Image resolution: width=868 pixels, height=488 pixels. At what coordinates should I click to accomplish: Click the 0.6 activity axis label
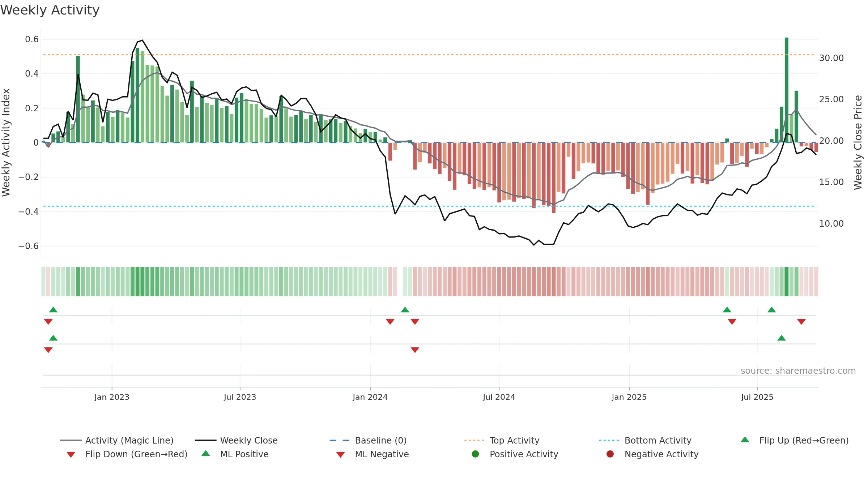(32, 39)
